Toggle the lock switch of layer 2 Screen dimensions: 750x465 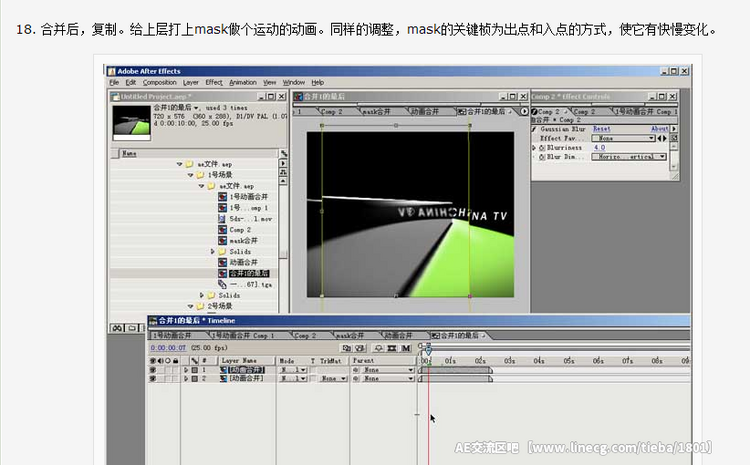pos(176,378)
